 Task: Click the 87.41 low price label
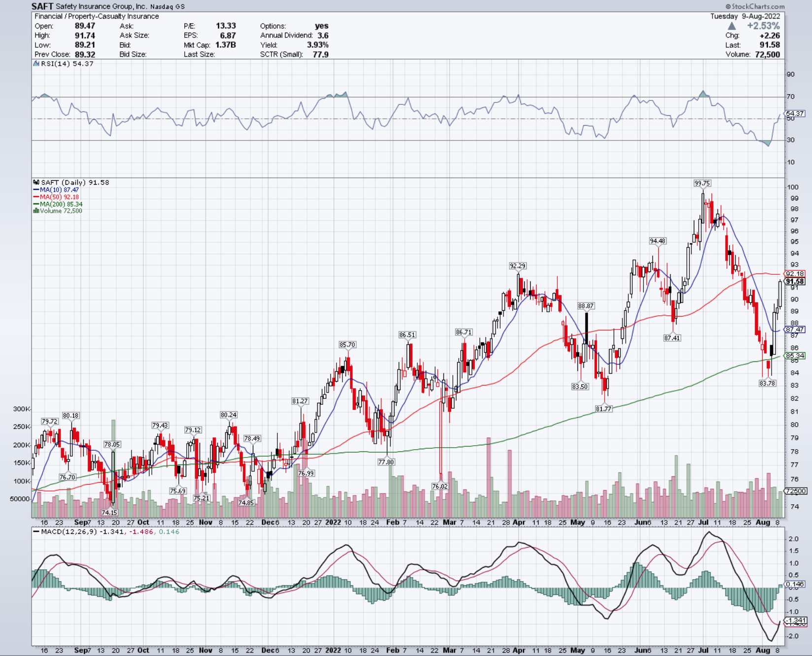[x=672, y=338]
